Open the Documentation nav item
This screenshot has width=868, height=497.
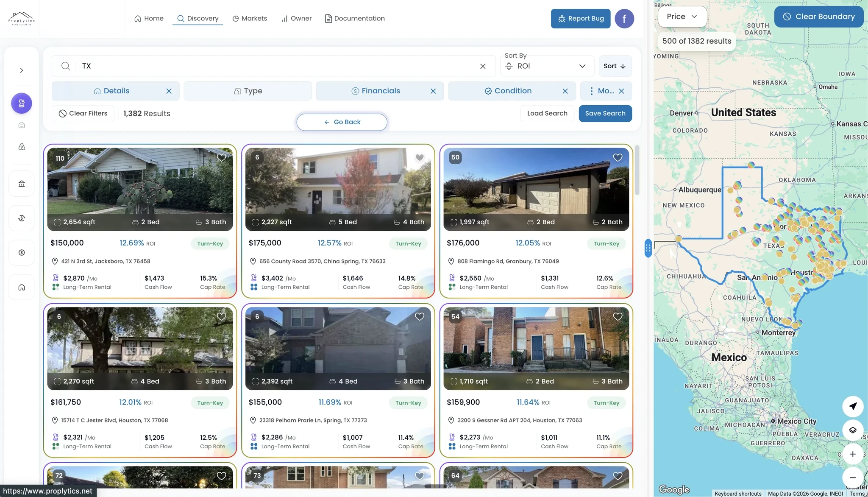[355, 18]
